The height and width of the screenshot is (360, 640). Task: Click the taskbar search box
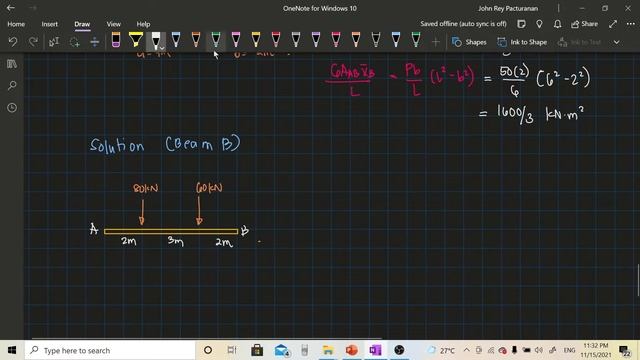pyautogui.click(x=110, y=350)
